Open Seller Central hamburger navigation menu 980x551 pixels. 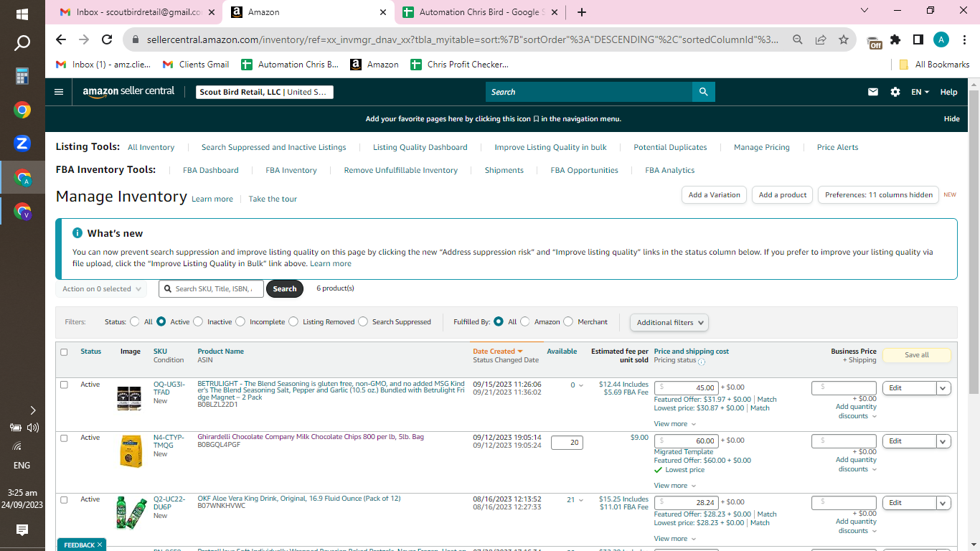click(59, 92)
